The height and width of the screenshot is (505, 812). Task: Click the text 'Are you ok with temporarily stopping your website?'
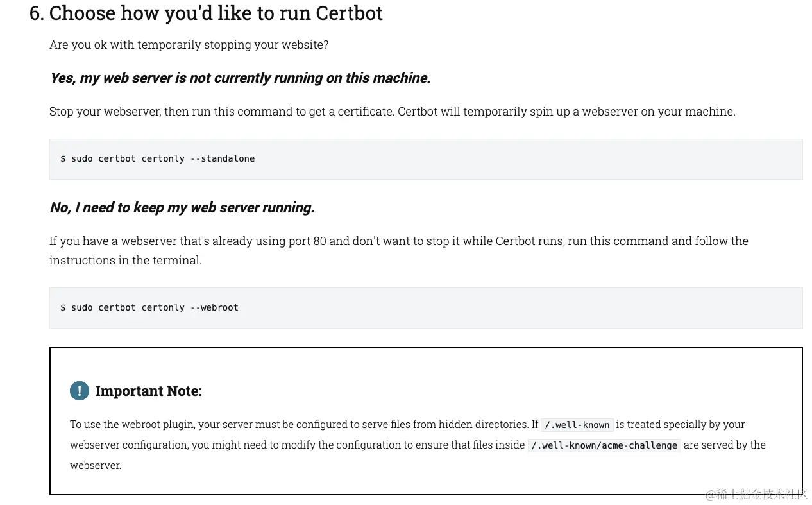pos(189,45)
